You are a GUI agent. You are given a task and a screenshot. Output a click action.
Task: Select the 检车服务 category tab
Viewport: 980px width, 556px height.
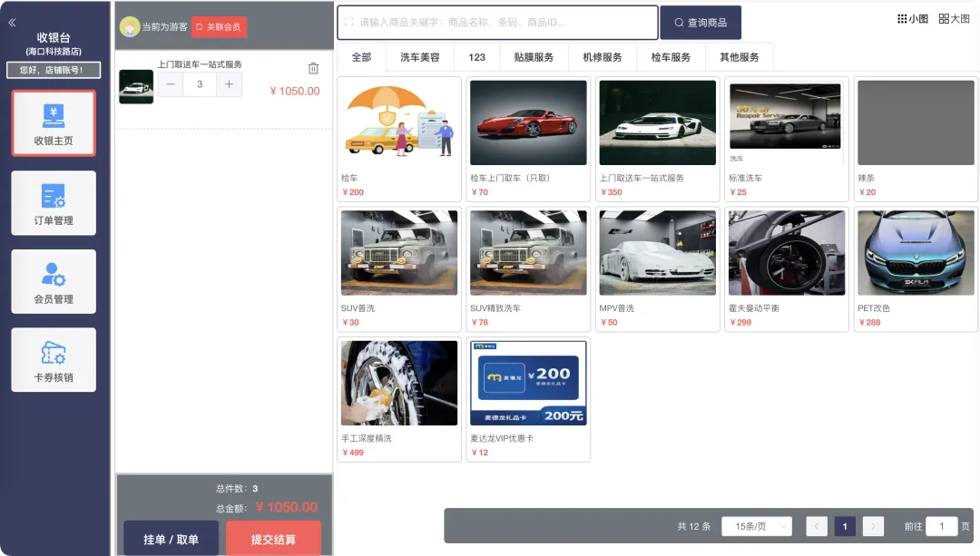(x=671, y=57)
